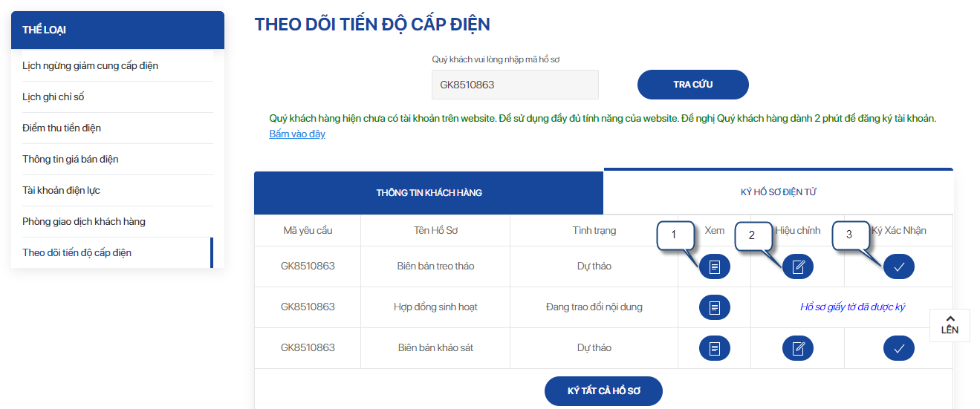Click Ký tất cả hồ sơ button
The image size is (980, 409).
coord(603,391)
